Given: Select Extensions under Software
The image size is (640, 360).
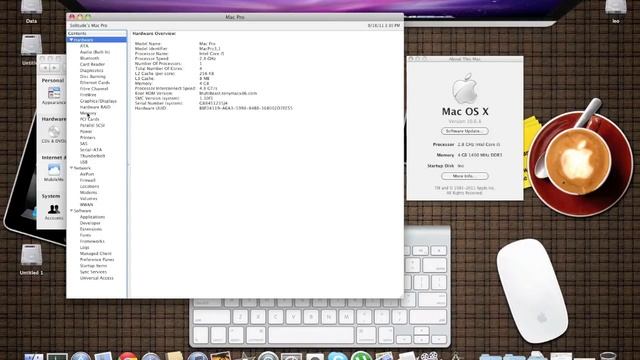Looking at the screenshot, I should click(91, 229).
